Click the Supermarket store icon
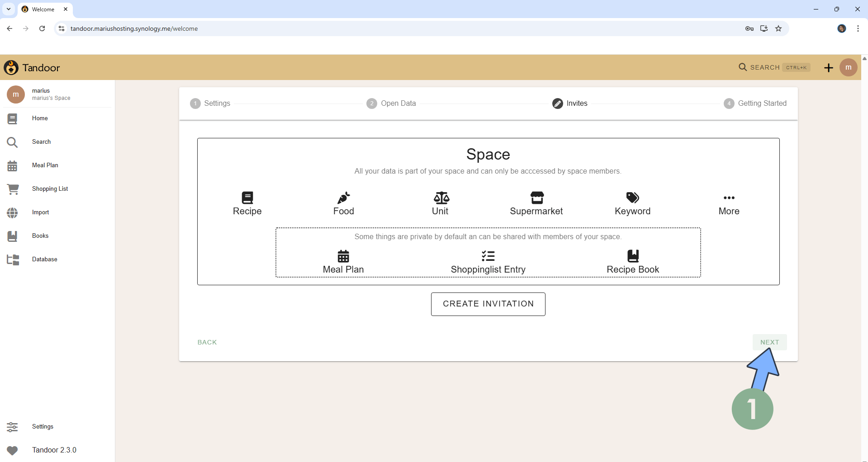 pyautogui.click(x=536, y=198)
